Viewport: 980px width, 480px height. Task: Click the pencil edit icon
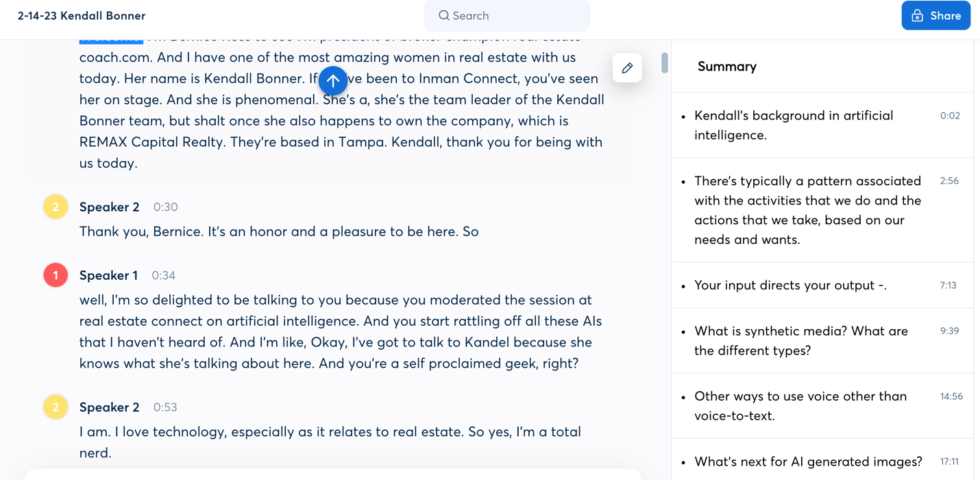click(627, 68)
